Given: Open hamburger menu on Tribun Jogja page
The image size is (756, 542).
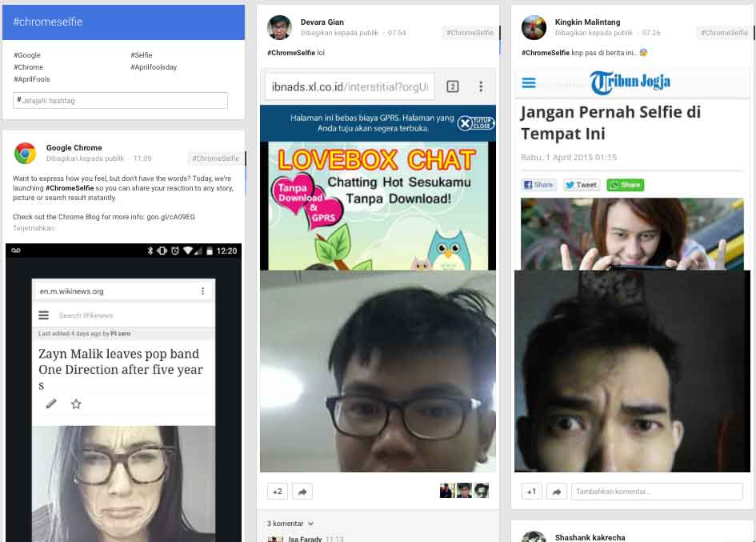Looking at the screenshot, I should point(529,83).
